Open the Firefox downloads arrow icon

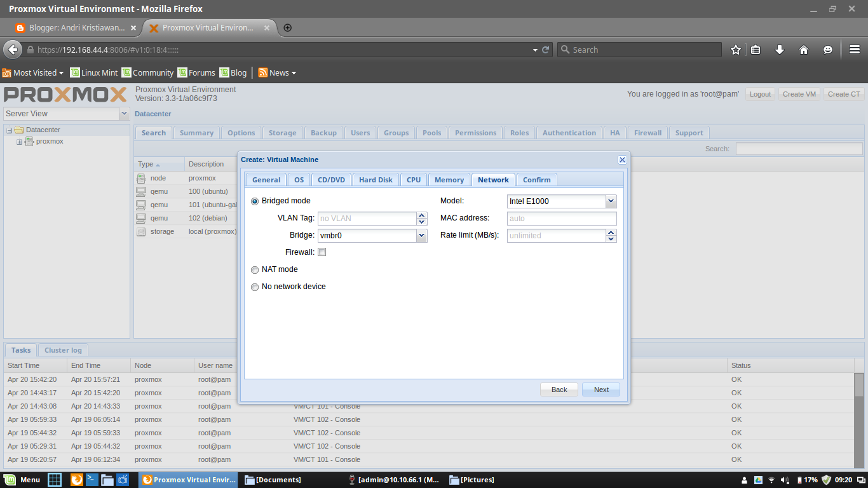(780, 50)
